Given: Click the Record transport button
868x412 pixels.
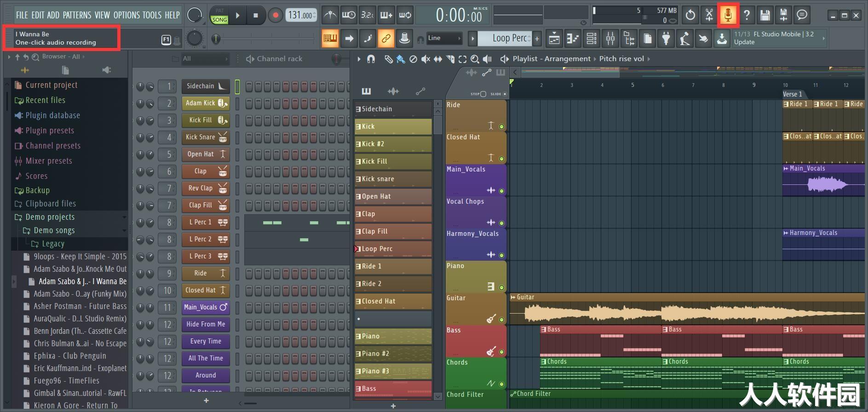Looking at the screenshot, I should pos(275,15).
